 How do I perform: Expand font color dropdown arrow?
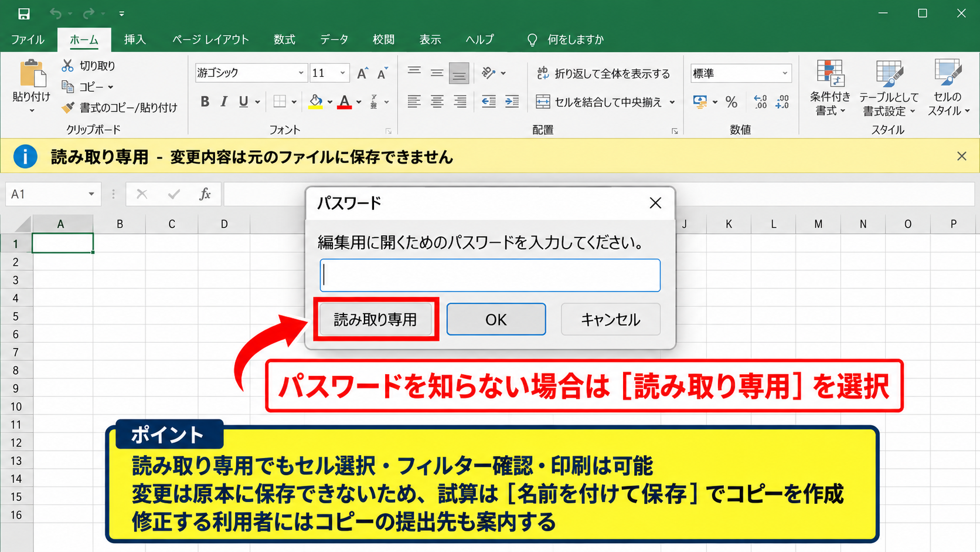click(359, 102)
